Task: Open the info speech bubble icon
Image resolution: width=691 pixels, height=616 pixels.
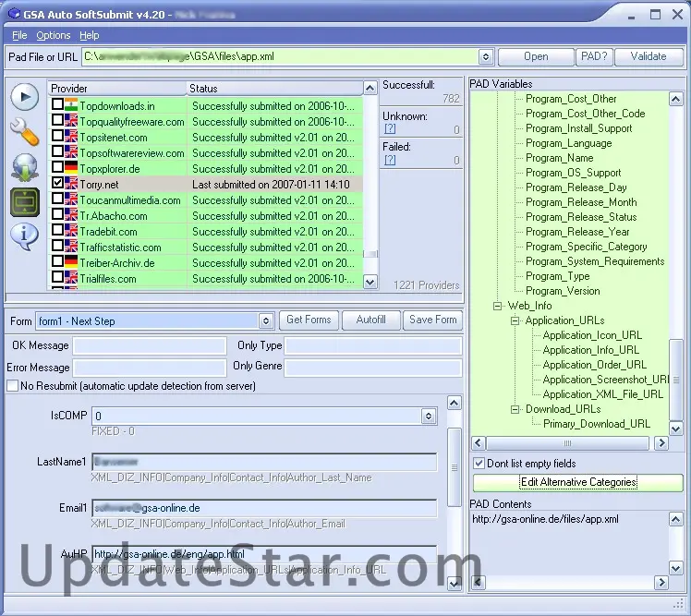Action: [x=24, y=236]
